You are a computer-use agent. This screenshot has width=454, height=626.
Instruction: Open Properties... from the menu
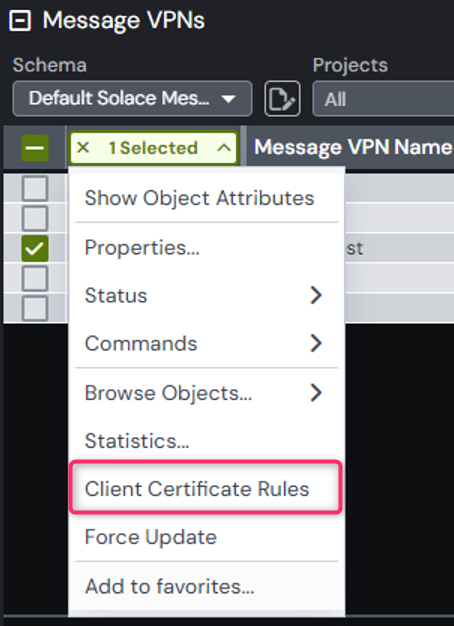[142, 248]
